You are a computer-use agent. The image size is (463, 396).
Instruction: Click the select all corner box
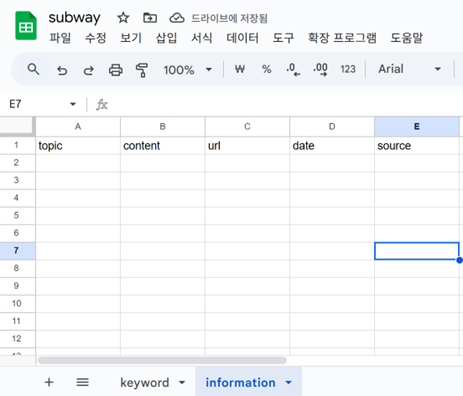click(x=18, y=126)
